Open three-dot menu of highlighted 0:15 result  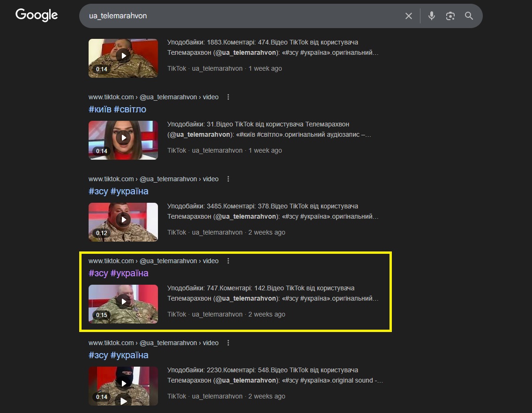pyautogui.click(x=228, y=261)
